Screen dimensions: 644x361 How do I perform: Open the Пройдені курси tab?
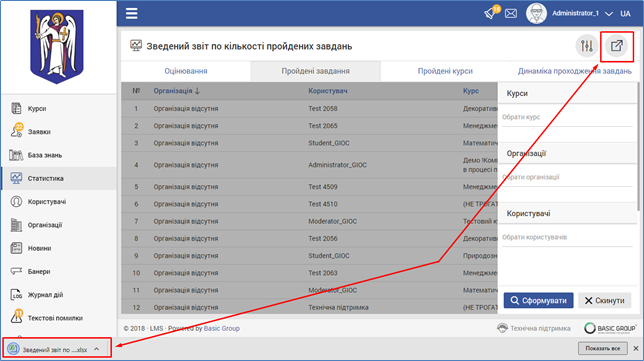445,71
